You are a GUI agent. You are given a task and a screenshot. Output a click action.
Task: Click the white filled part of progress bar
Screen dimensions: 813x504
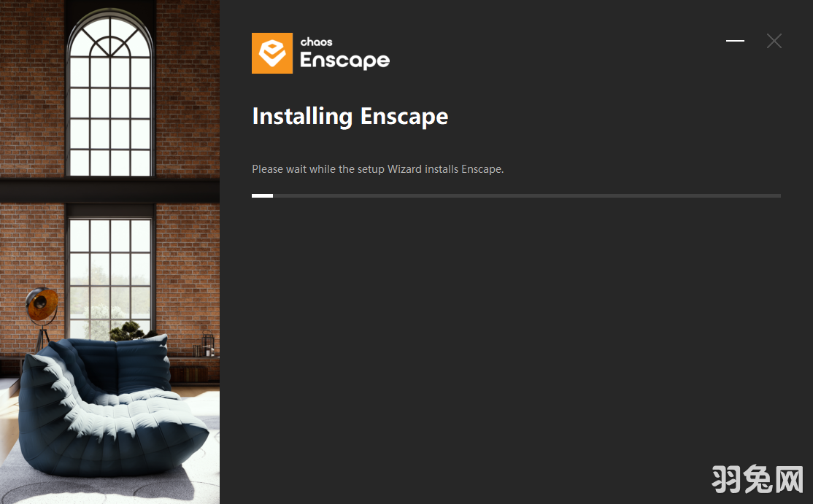tap(262, 195)
